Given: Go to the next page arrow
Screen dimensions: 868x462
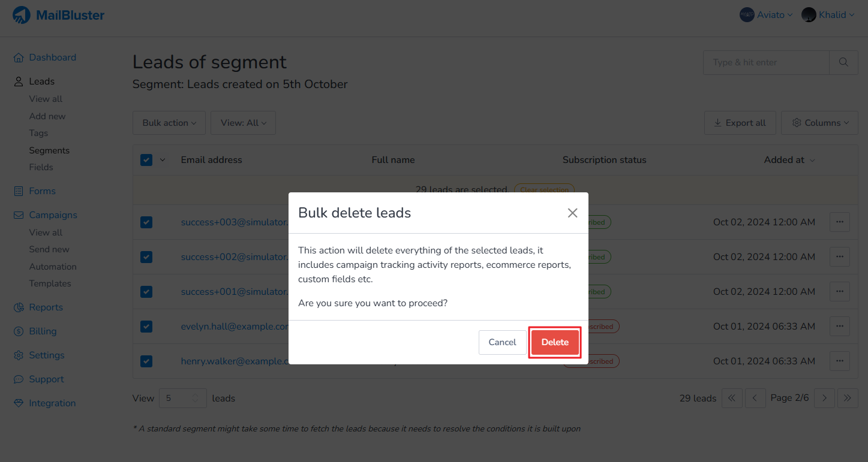Looking at the screenshot, I should [x=824, y=398].
